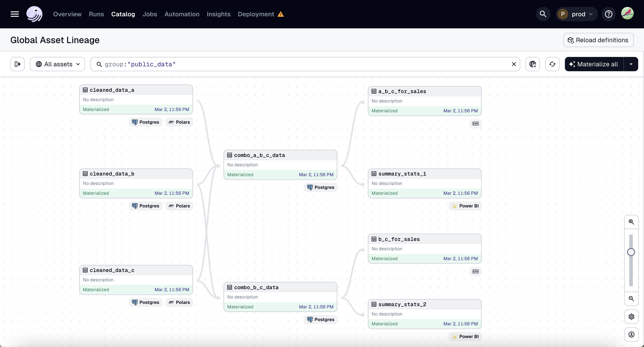This screenshot has width=644, height=347.
Task: Switch to the Jobs section
Action: pyautogui.click(x=150, y=14)
